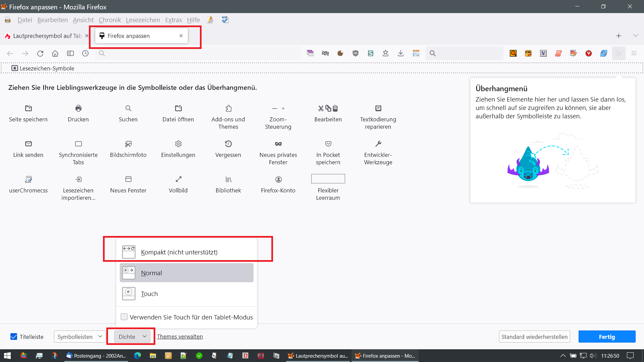Click the Drucken printer icon

pyautogui.click(x=78, y=108)
